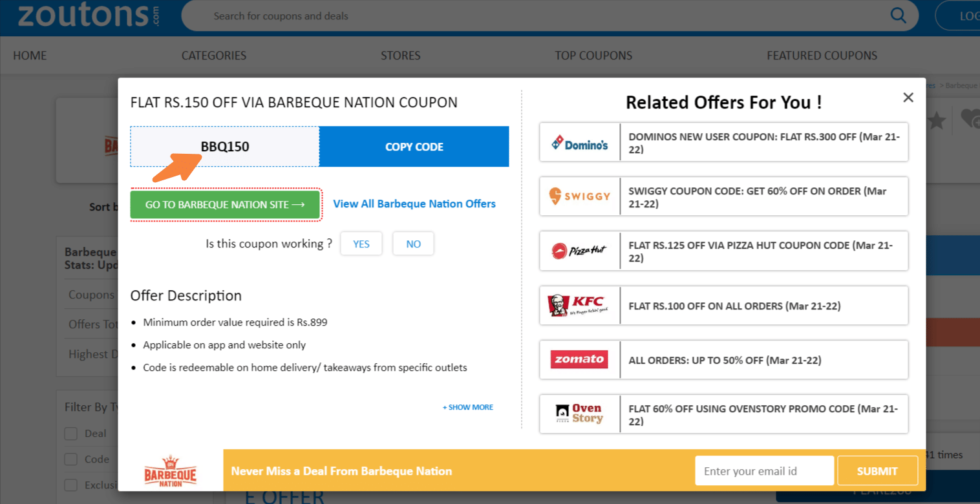The image size is (980, 504).
Task: Click the Barbeque Nation logo in banner
Action: (x=171, y=471)
